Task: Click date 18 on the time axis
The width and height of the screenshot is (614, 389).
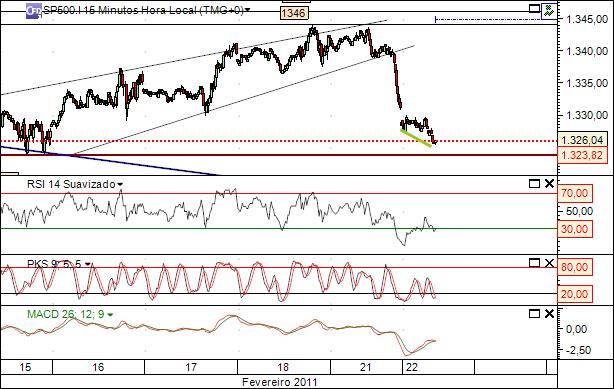Action: point(283,367)
